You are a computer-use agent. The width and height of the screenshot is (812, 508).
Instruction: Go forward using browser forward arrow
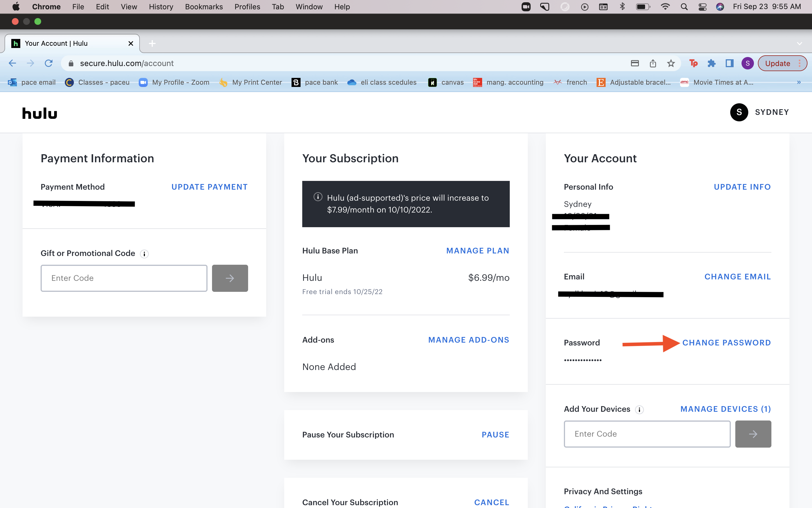click(x=30, y=63)
